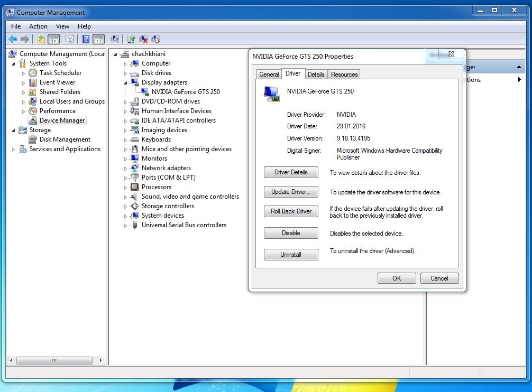Expand the Processors category
The image size is (532, 392).
pos(126,188)
